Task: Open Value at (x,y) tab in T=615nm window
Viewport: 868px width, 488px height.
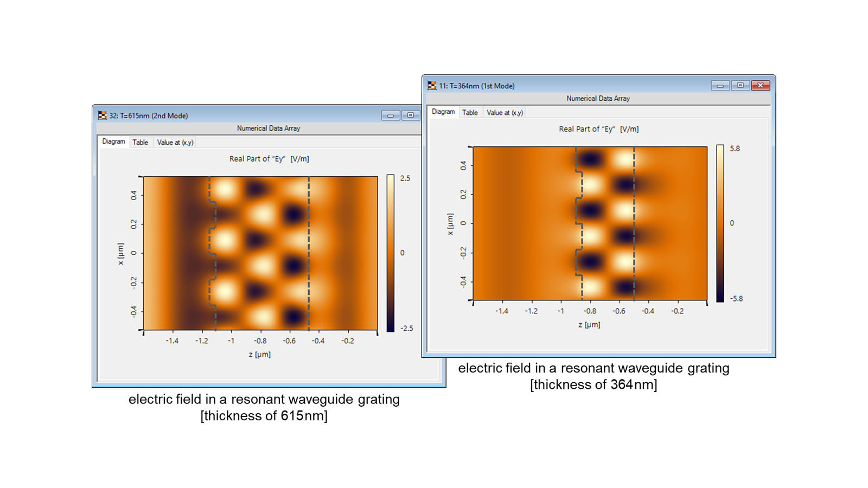Action: pos(175,143)
